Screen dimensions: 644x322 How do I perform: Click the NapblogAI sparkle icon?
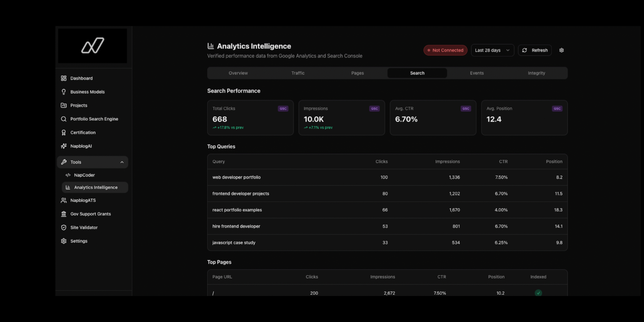click(64, 146)
